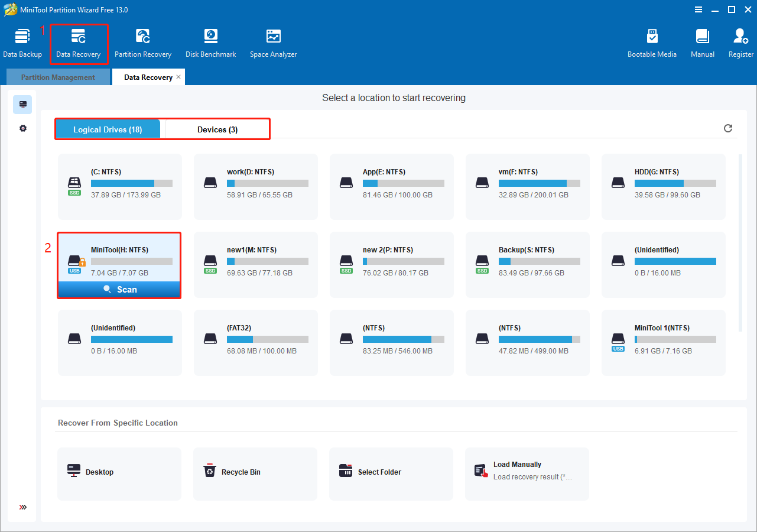Select the Logical Drives tab

pyautogui.click(x=108, y=129)
